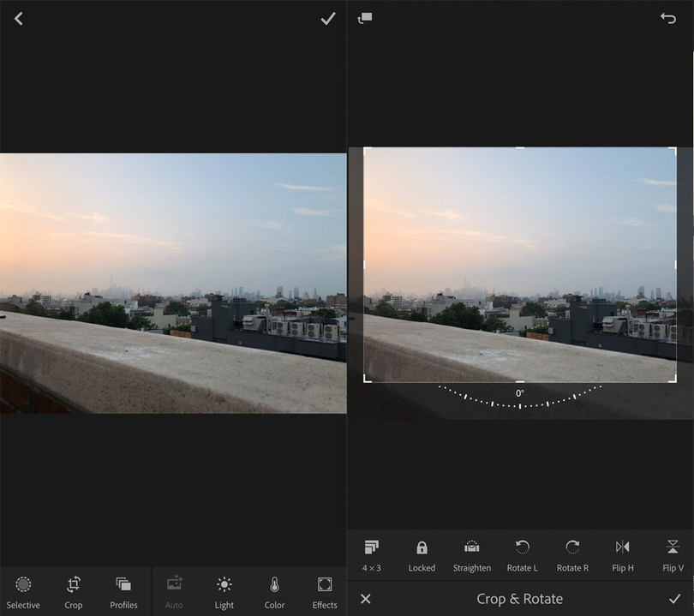Confirm edits with the top checkmark
The height and width of the screenshot is (616, 694).
click(327, 19)
